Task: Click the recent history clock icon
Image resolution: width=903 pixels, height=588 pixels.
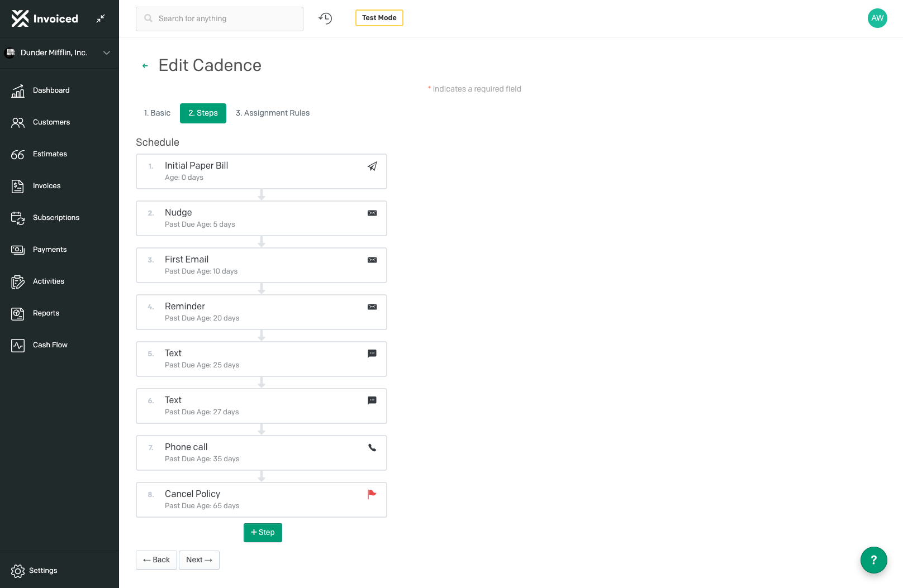Action: (325, 18)
